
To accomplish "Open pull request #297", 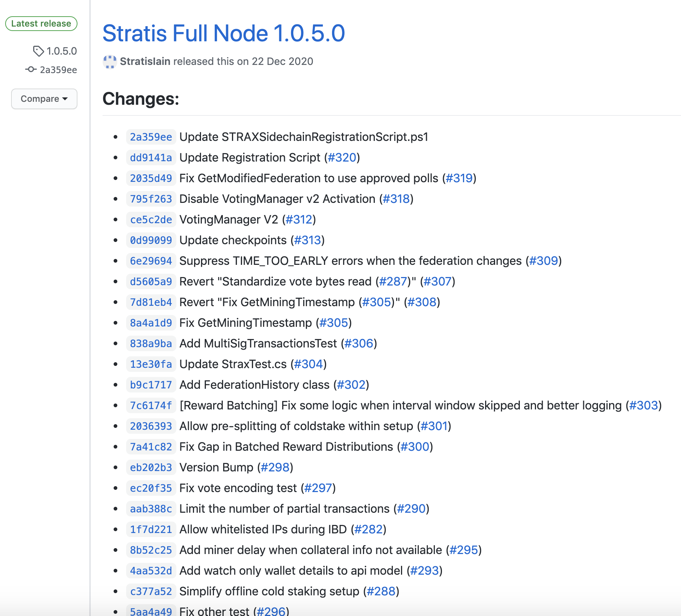I will [318, 488].
